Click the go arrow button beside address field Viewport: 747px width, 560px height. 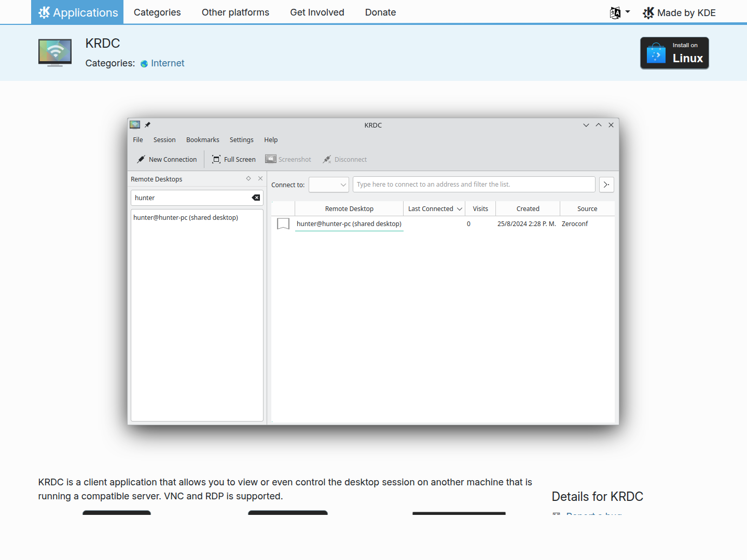point(606,185)
